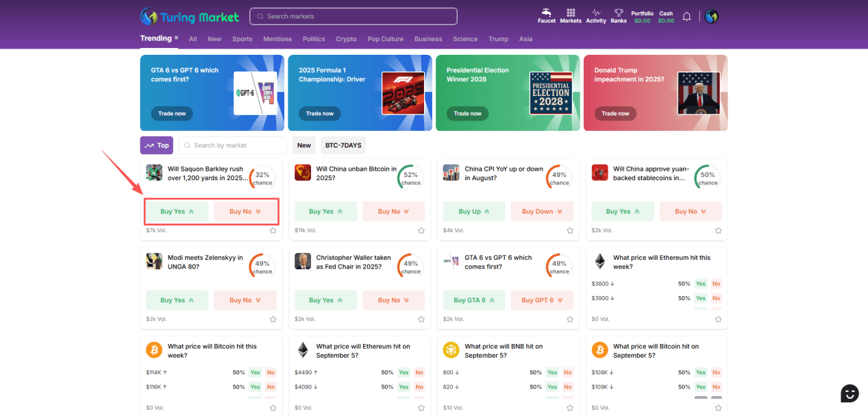Click Yes for Ethereum $4490 row
The image size is (868, 416).
click(404, 373)
